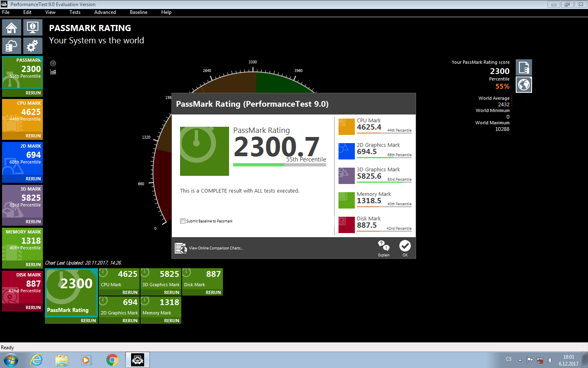This screenshot has width=588, height=368.
Task: Open the System Information monitor icon
Action: (33, 28)
